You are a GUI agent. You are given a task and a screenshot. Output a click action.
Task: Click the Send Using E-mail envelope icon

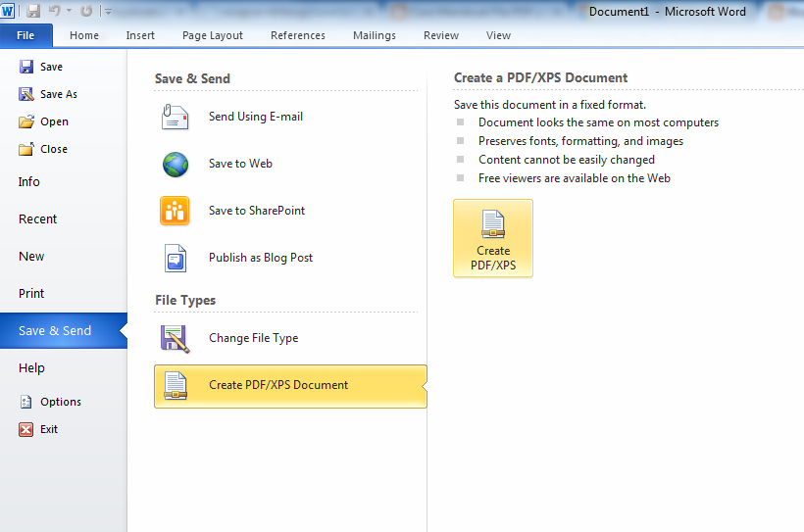pyautogui.click(x=175, y=117)
